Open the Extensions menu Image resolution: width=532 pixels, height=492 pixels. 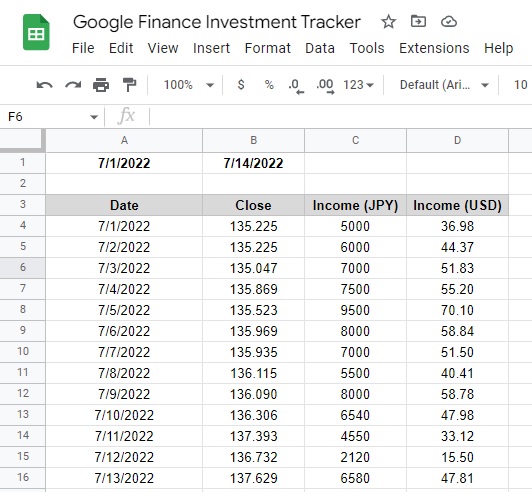pos(434,48)
